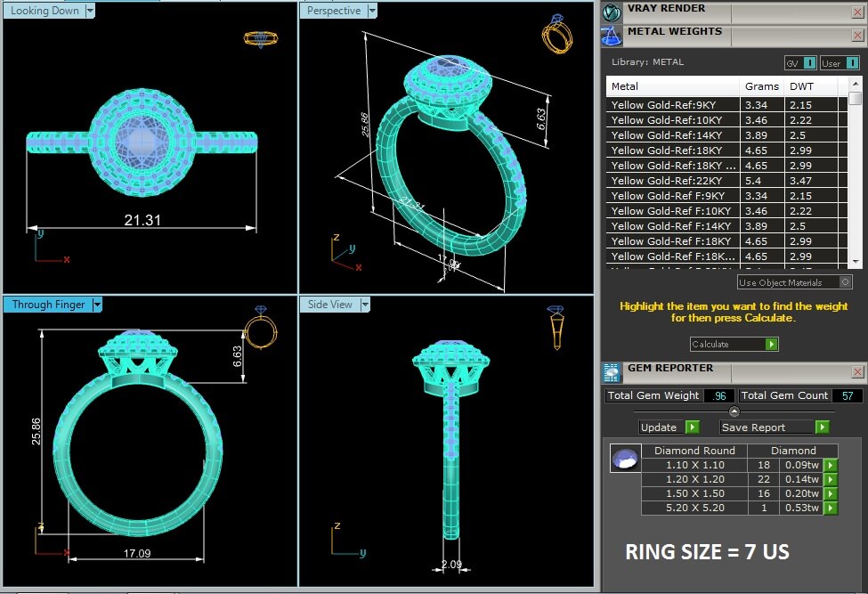This screenshot has width=868, height=594.
Task: Open the Looking Down viewport dropdown
Action: pos(90,12)
